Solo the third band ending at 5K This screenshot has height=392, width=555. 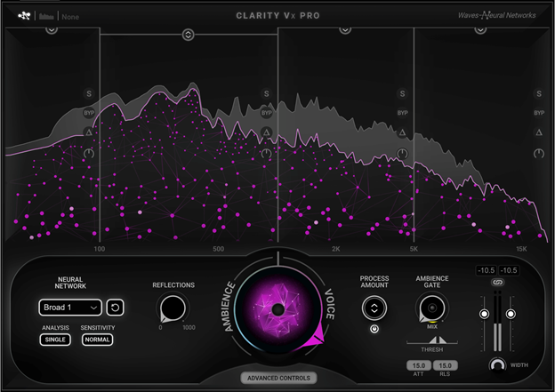click(402, 93)
